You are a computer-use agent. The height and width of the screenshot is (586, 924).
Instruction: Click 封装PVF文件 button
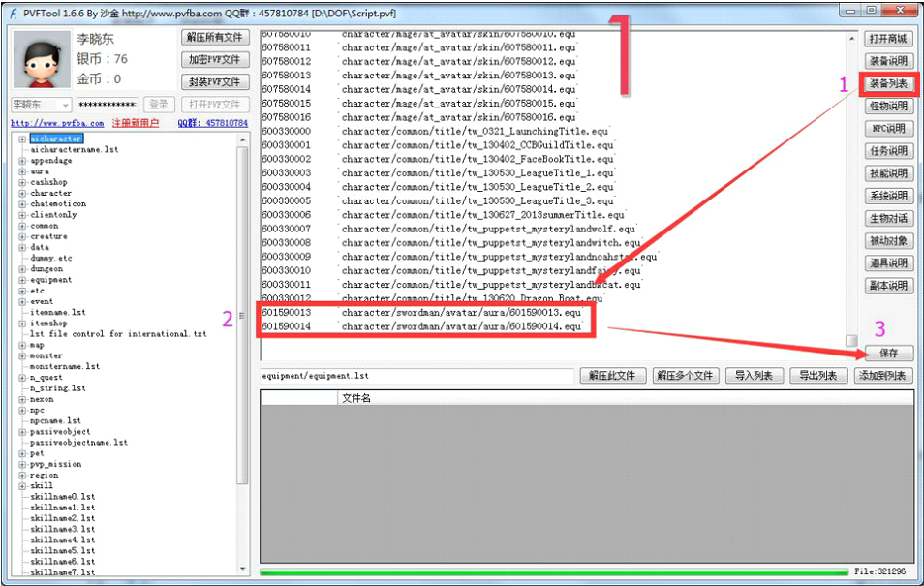(214, 82)
